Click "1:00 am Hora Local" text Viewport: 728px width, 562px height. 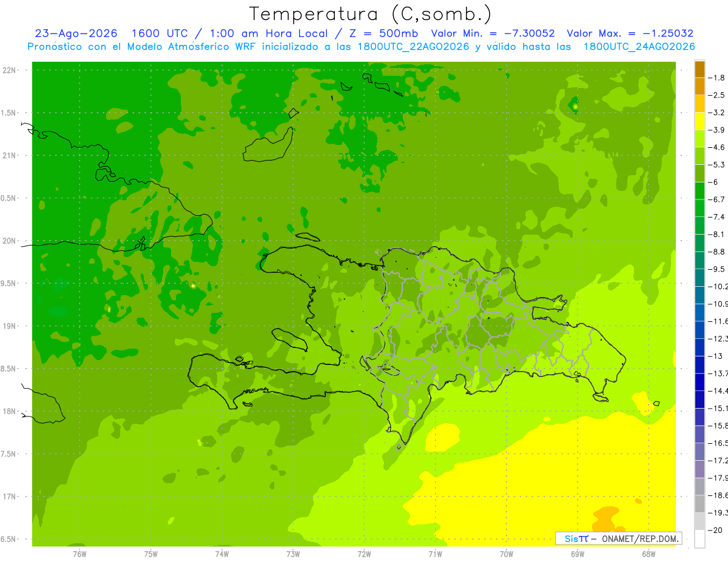(x=267, y=33)
